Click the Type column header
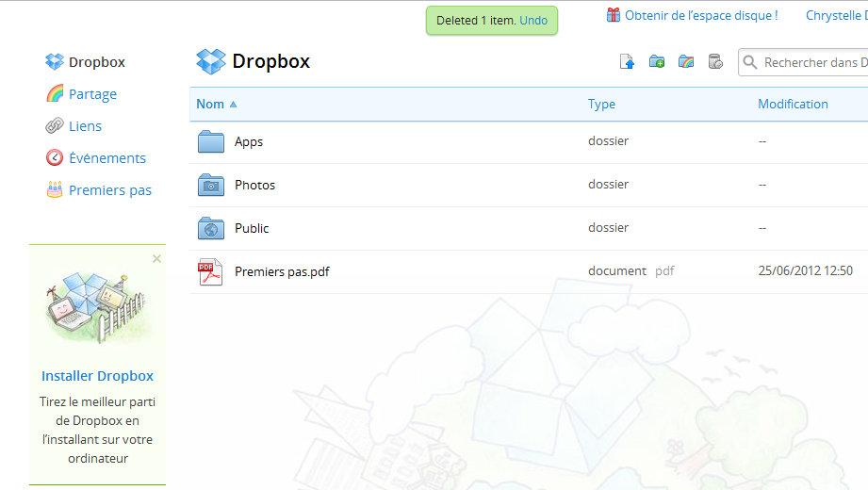The width and height of the screenshot is (868, 490). (601, 104)
